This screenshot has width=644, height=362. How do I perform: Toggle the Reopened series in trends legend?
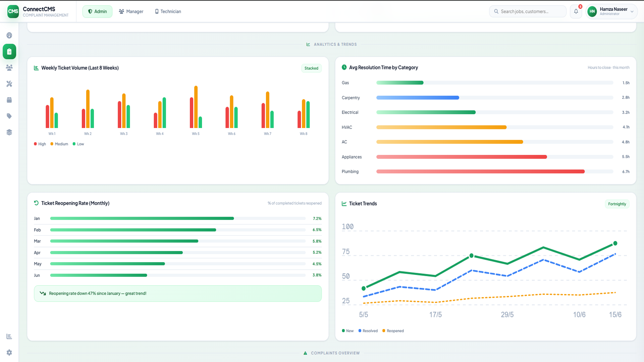click(393, 331)
